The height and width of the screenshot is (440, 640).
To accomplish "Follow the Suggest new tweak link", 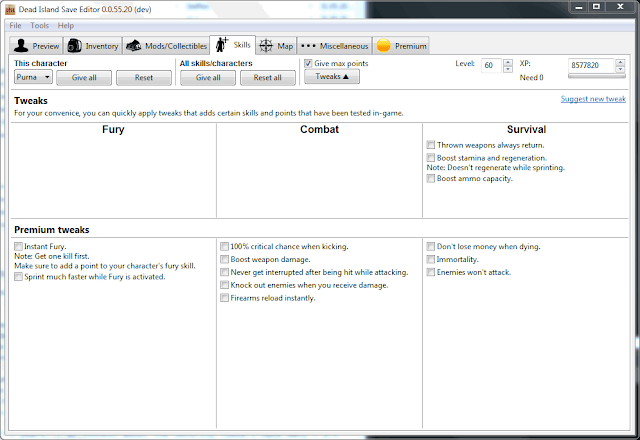I will (593, 99).
